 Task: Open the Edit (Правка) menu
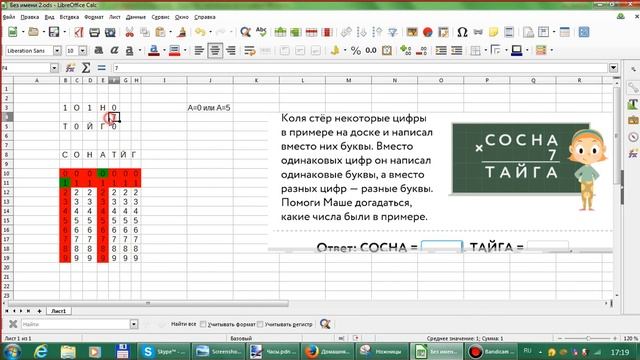click(30, 17)
